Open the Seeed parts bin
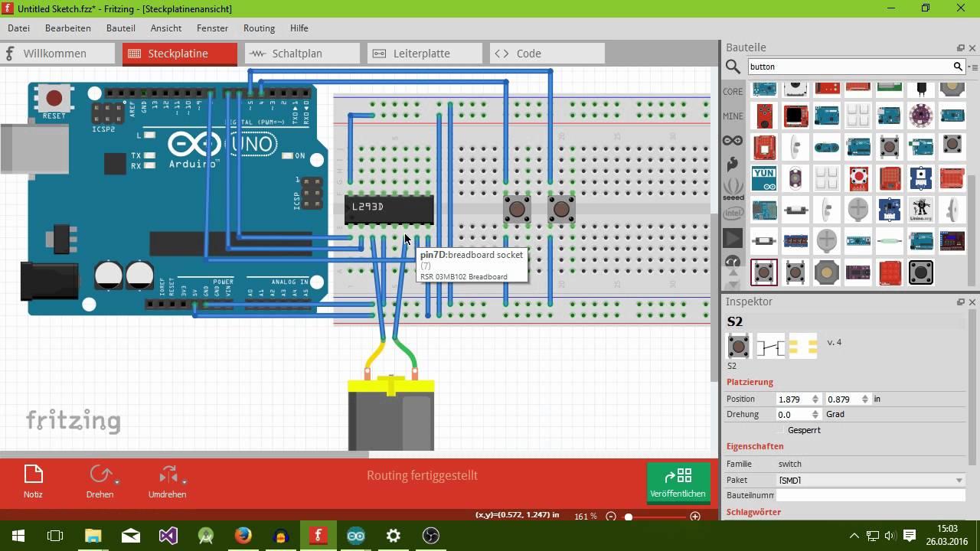Image resolution: width=980 pixels, height=551 pixels. [x=733, y=188]
